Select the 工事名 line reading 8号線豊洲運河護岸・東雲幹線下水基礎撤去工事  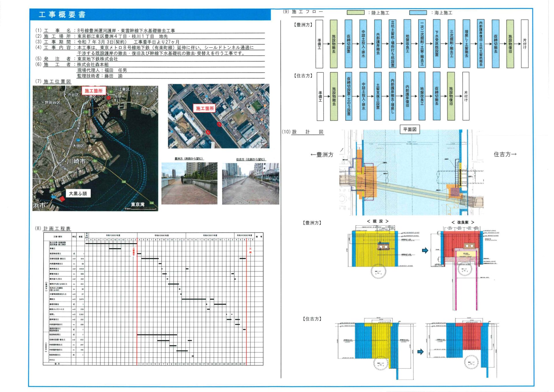tap(126, 31)
